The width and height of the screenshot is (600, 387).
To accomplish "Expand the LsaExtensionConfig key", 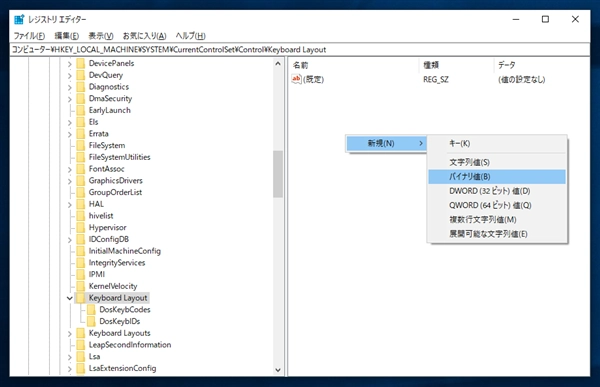I will pos(70,369).
